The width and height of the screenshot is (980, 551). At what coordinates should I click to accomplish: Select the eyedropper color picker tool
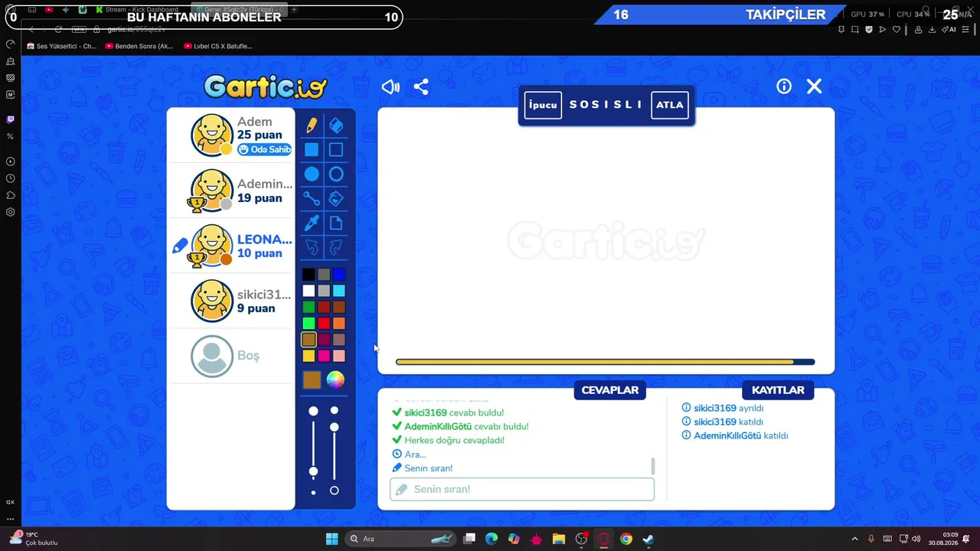coord(312,223)
